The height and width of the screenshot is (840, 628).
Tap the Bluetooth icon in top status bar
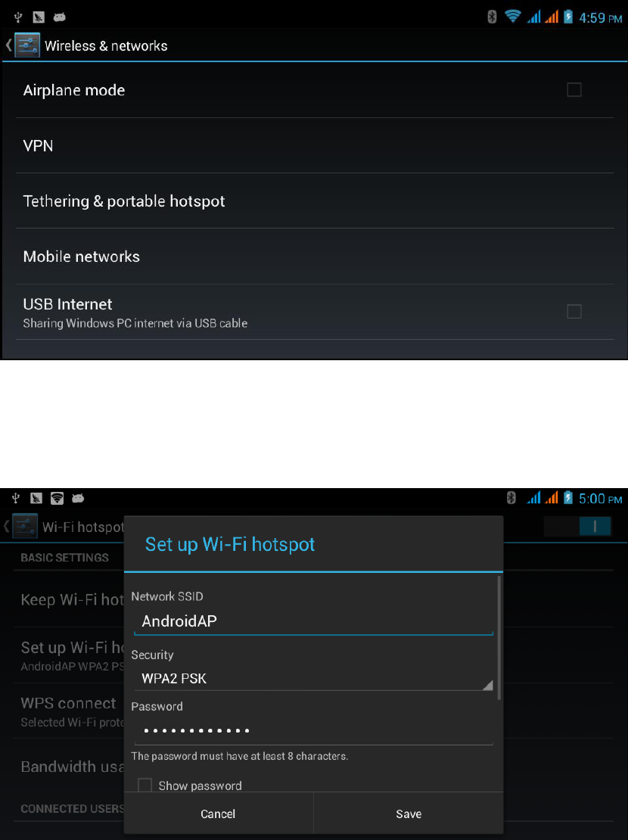click(x=492, y=17)
